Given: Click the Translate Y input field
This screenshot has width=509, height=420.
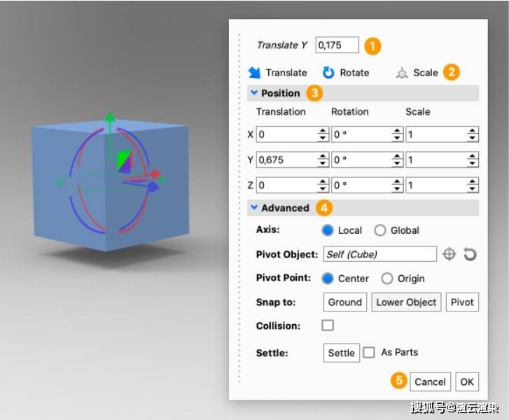Looking at the screenshot, I should (x=337, y=45).
